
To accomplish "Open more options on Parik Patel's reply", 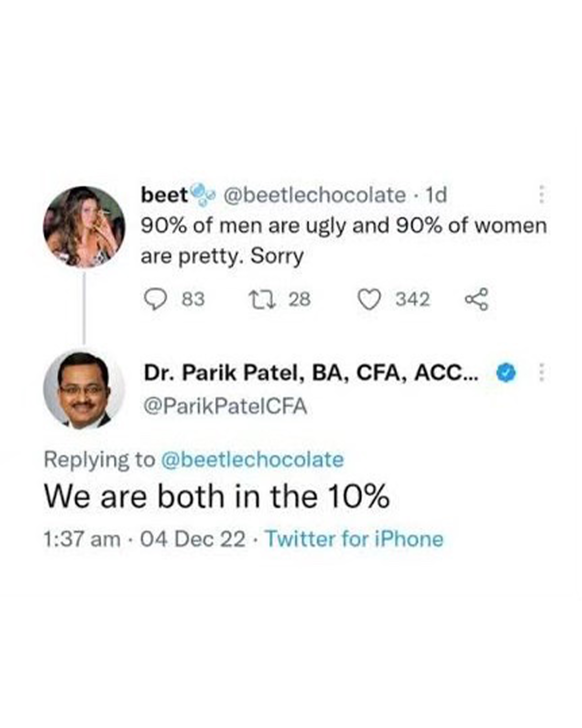I will click(541, 373).
